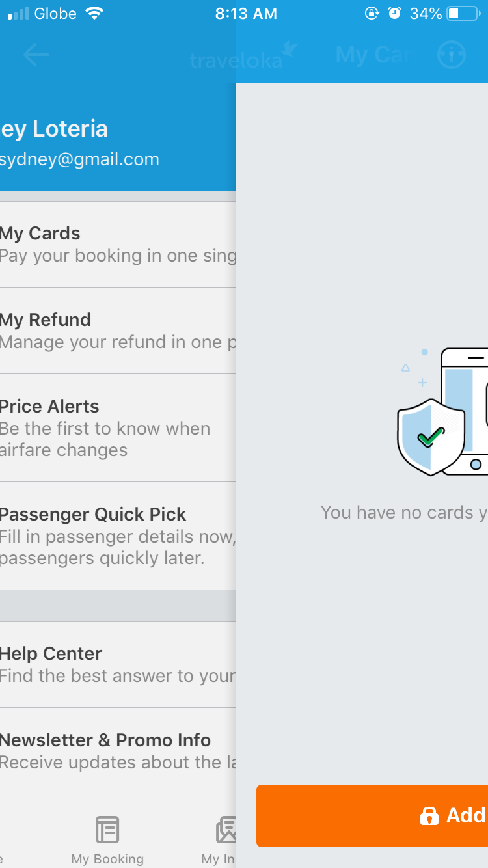488x868 pixels.
Task: Tap the My Inbox image icon
Action: coord(225,830)
